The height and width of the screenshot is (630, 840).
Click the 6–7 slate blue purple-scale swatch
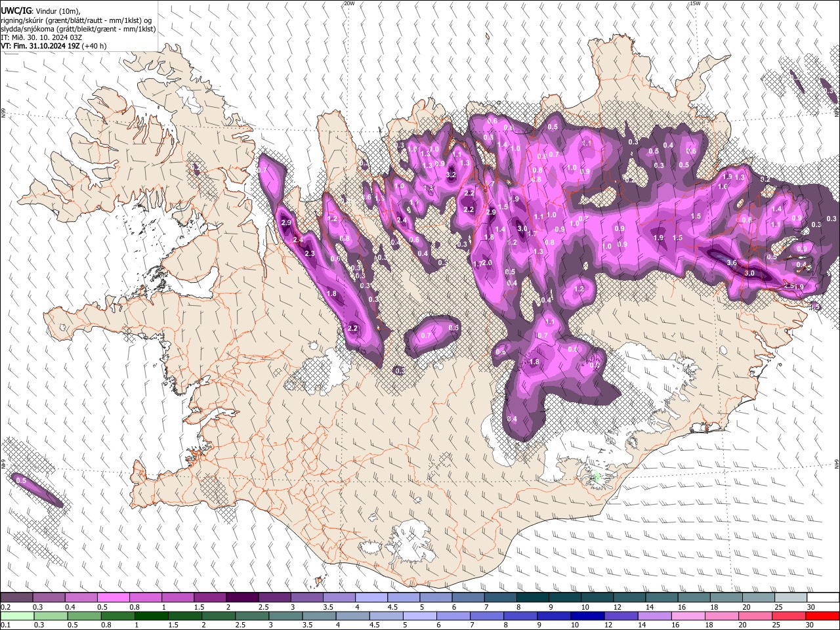(x=468, y=598)
